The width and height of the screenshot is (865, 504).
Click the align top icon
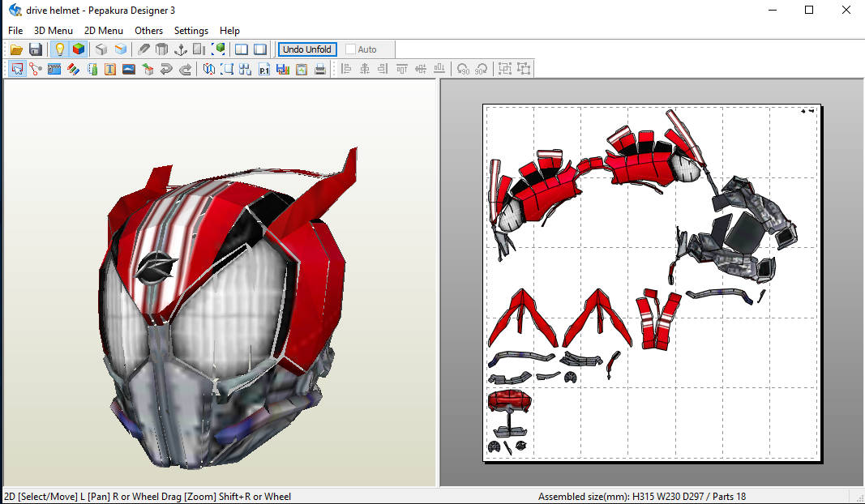[401, 69]
